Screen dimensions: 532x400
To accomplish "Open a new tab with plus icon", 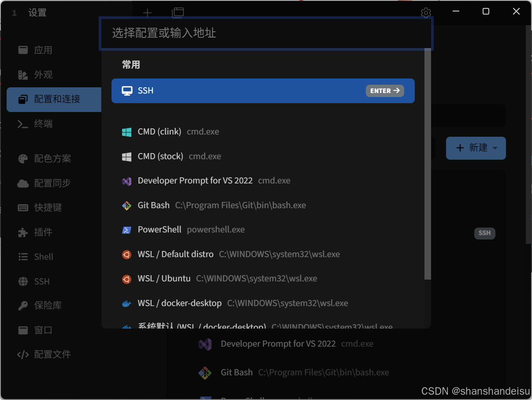I will [147, 13].
